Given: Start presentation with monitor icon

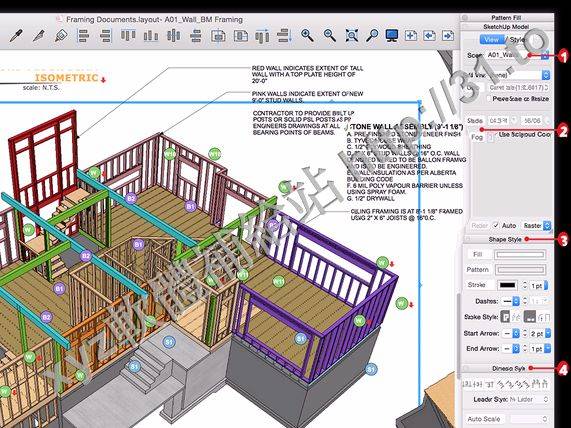Looking at the screenshot, I should (x=391, y=36).
